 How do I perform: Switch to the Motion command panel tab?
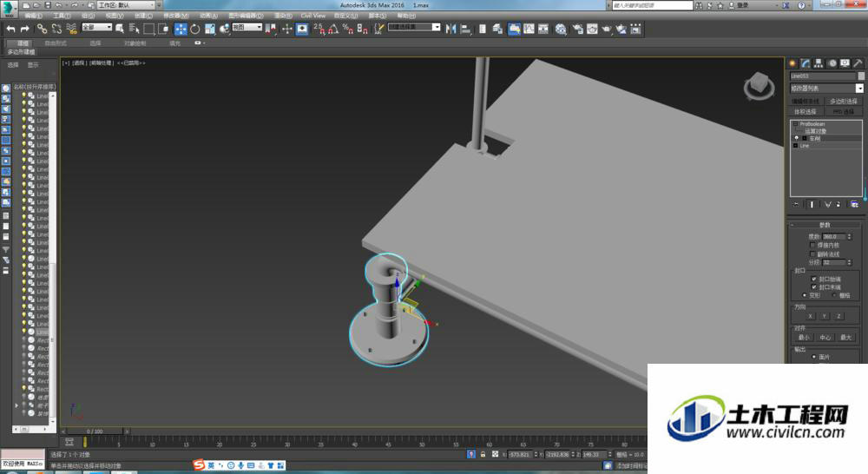pos(832,63)
